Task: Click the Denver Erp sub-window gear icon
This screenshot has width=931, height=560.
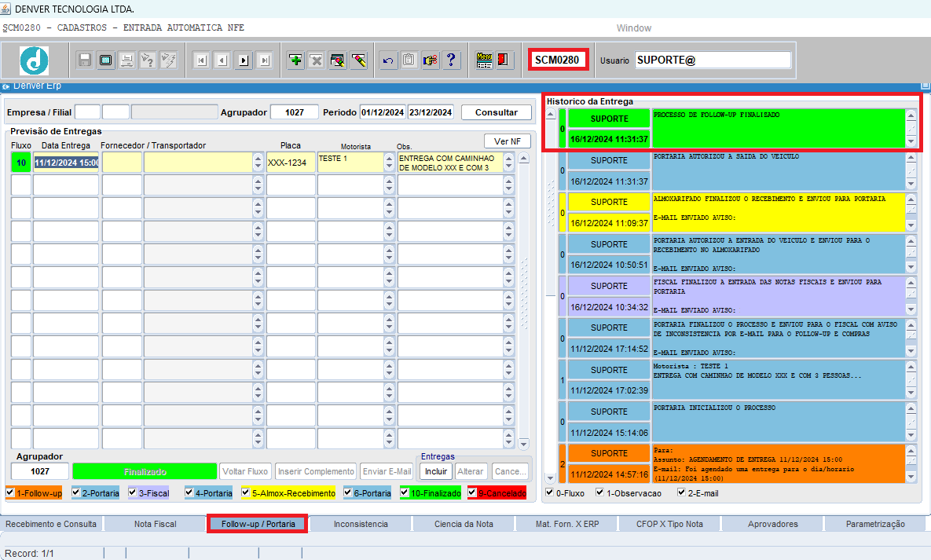Action: click(x=6, y=86)
